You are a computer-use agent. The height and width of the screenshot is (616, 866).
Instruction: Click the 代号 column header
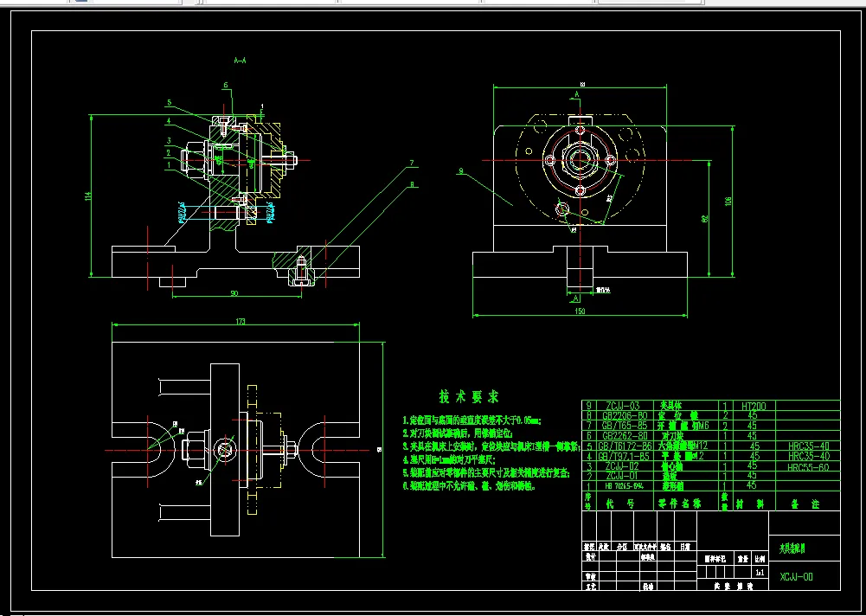tap(620, 504)
